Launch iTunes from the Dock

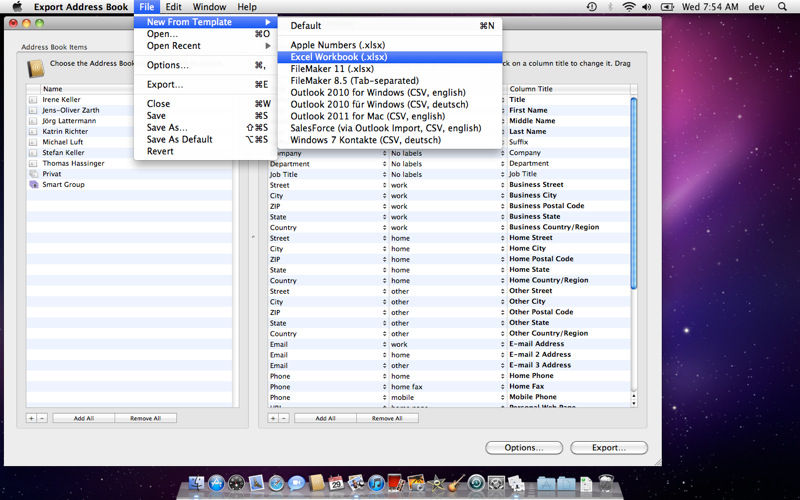point(377,483)
